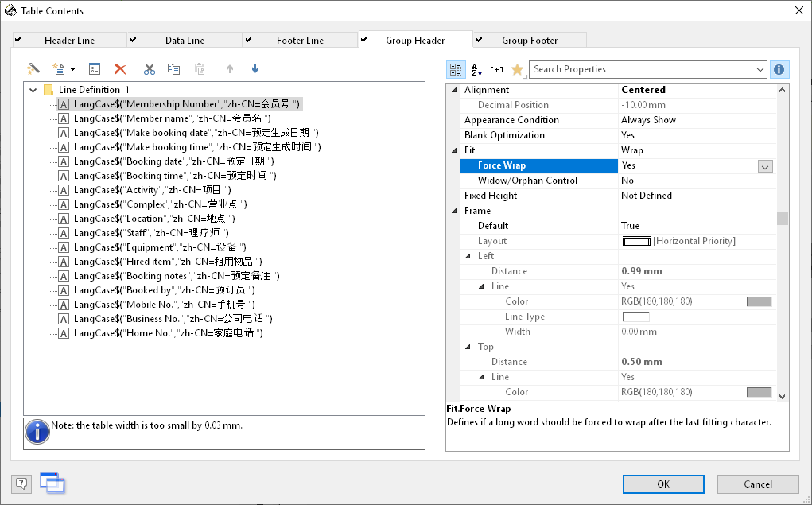Click the Left Line Type preview
Image resolution: width=812 pixels, height=505 pixels.
(635, 317)
